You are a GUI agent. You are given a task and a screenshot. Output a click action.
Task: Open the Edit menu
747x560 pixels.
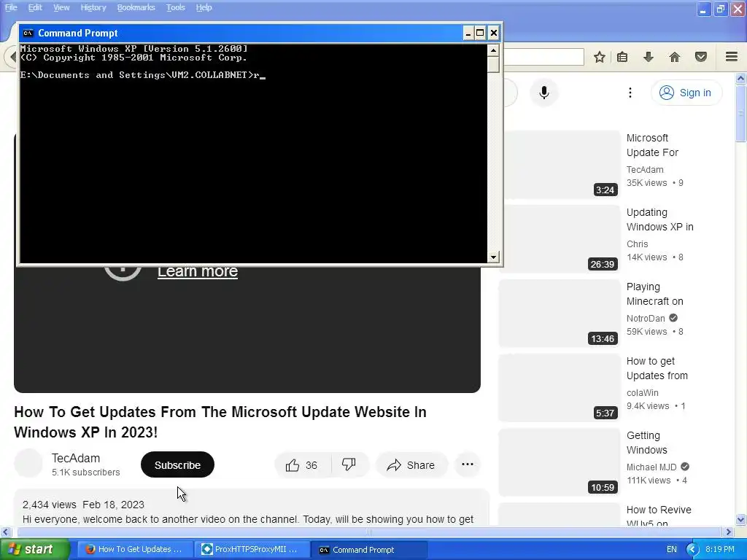[x=35, y=7]
